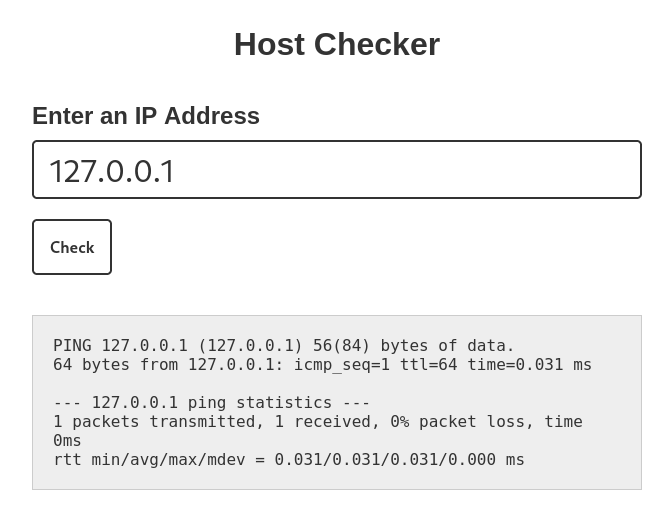This screenshot has height=512, width=657.
Task: Click the 0.031/0.031/0.031/0.000 ms values
Action: pyautogui.click(x=399, y=460)
